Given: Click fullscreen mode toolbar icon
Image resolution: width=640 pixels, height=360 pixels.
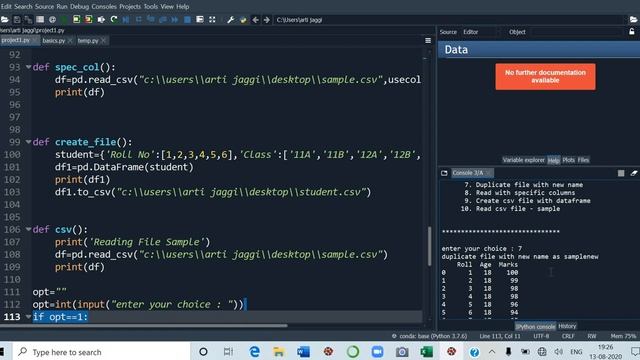Looking at the screenshot, I should 212,20.
